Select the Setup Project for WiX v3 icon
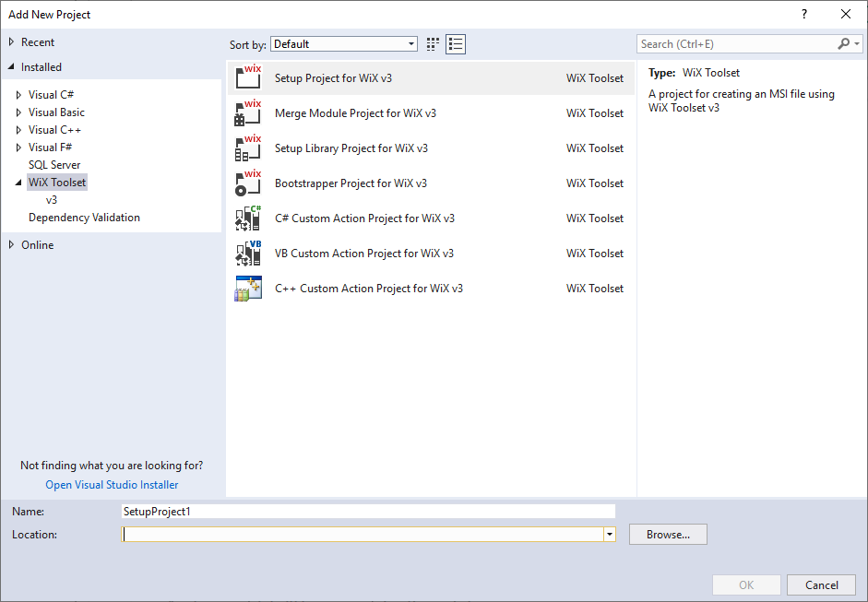Screen dimensions: 868x602 click(x=245, y=77)
